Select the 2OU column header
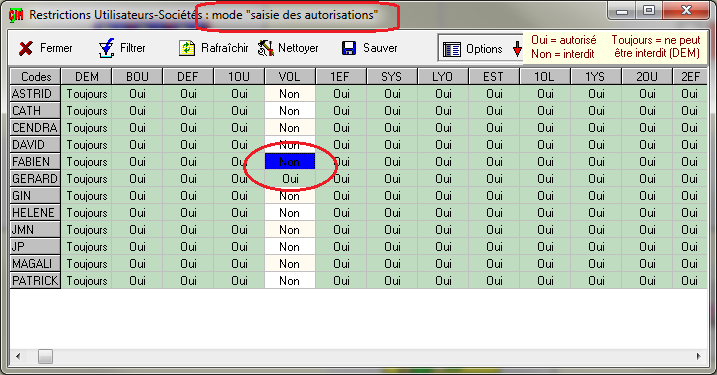This screenshot has height=375, width=717. tap(647, 76)
